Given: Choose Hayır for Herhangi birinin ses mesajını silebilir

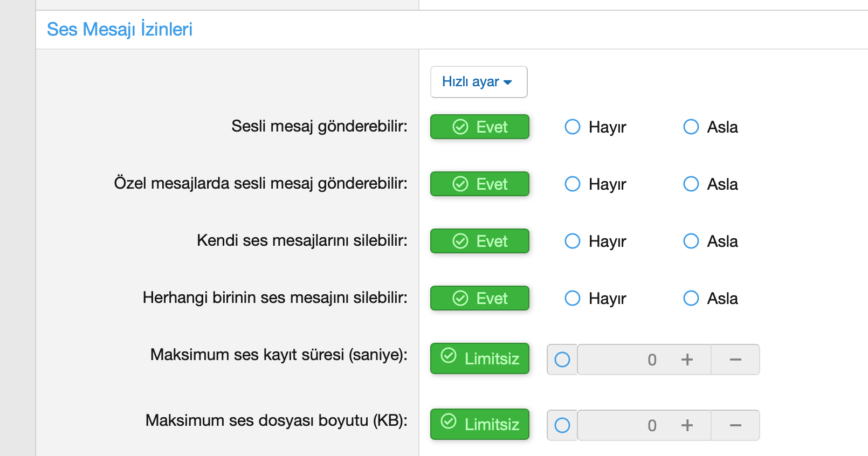Looking at the screenshot, I should tap(595, 298).
